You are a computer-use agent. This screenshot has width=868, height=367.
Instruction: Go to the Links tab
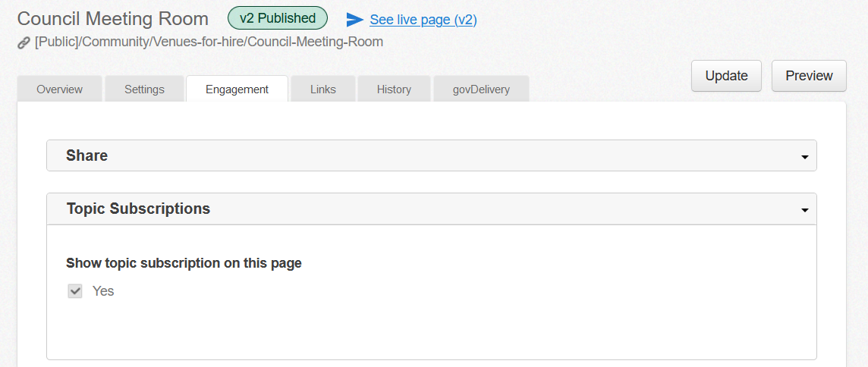coord(323,89)
